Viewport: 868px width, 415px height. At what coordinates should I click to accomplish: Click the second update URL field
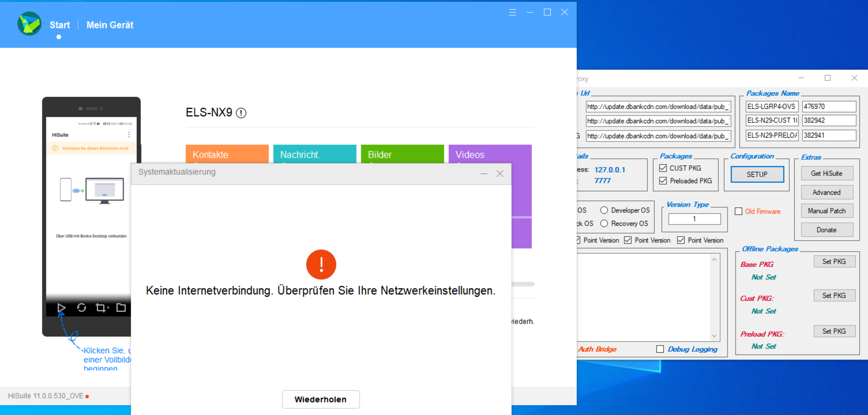point(658,121)
